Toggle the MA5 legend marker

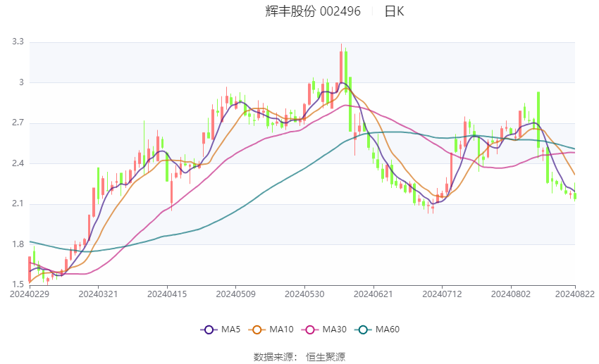click(209, 330)
